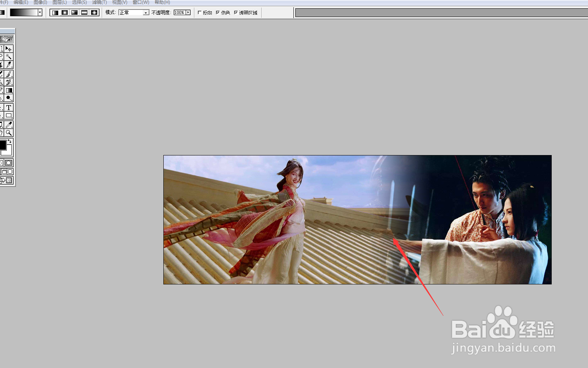Open the 编辑(E) menu

(x=21, y=2)
